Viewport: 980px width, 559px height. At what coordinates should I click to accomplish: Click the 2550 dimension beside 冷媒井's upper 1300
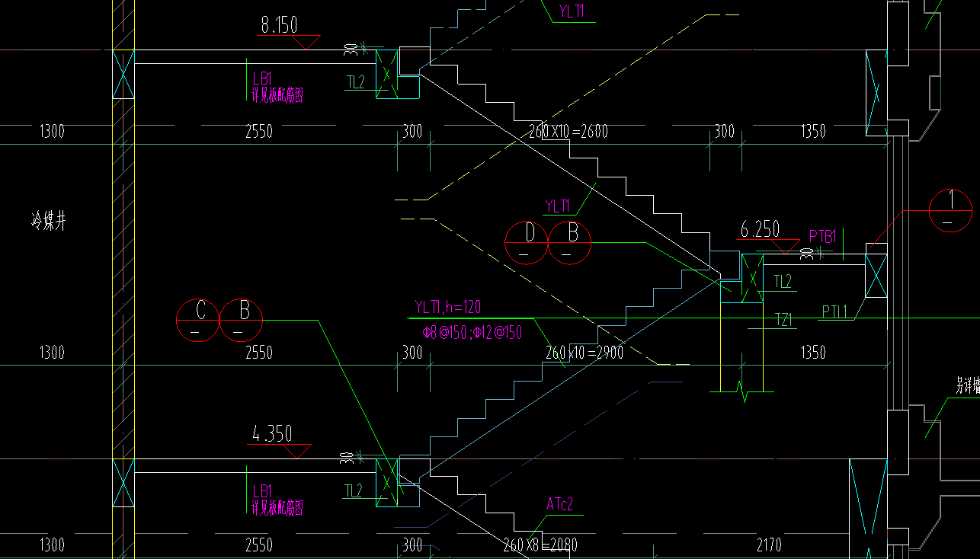259,132
